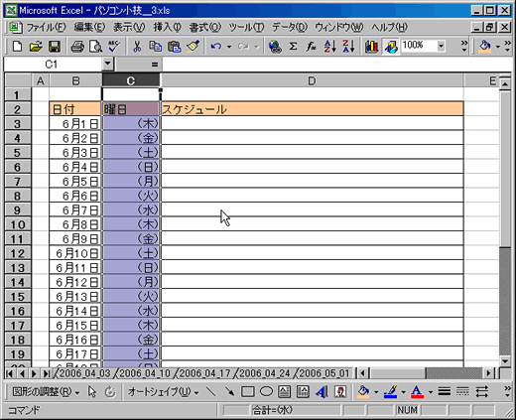This screenshot has width=516, height=420.
Task: Open the Print Preview icon
Action: tap(96, 47)
